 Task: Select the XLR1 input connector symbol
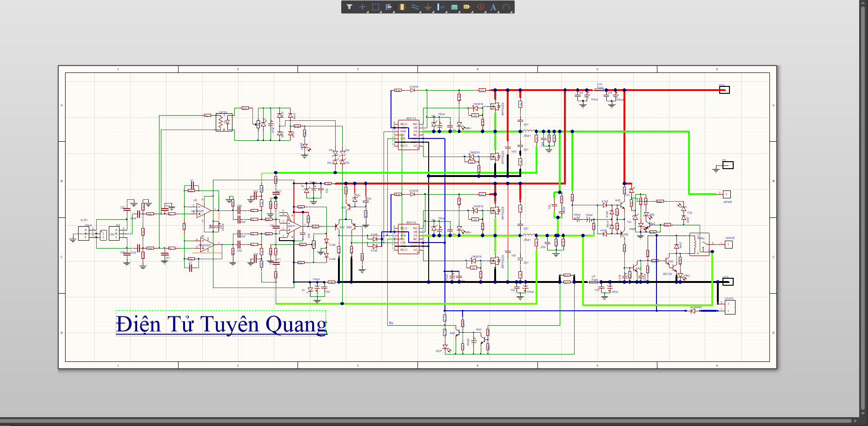[84, 233]
